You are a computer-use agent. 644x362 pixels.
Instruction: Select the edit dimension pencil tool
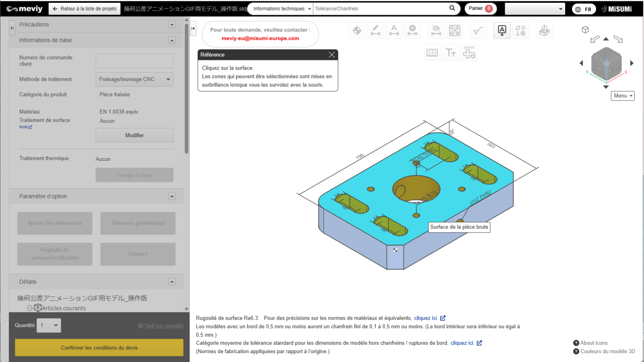376,31
